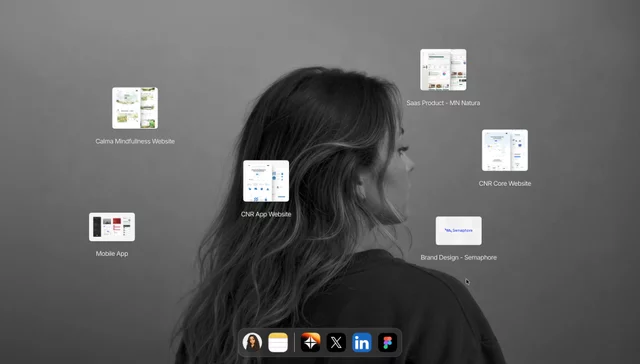Viewport: 640px width, 364px height.
Task: Launch the yellow Notes app in dock
Action: (x=278, y=342)
